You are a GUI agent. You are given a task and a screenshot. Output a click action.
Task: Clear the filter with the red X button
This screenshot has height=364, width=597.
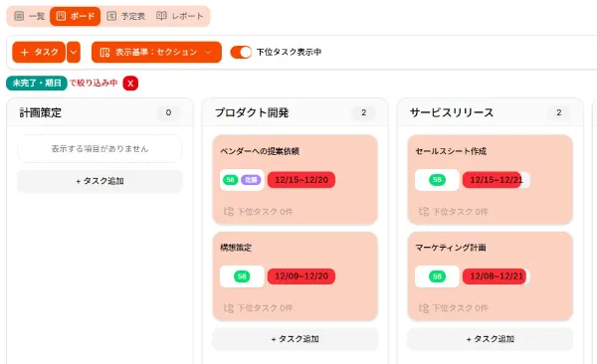tap(130, 84)
